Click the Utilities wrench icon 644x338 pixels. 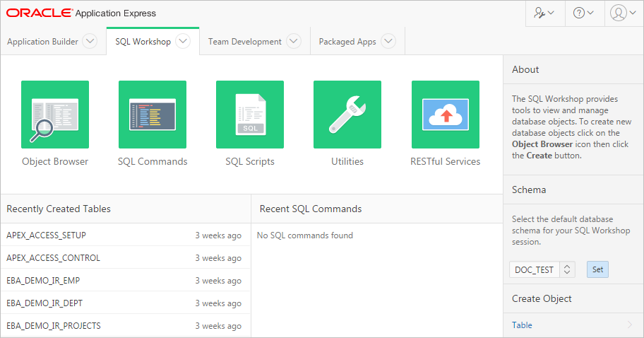(x=347, y=114)
